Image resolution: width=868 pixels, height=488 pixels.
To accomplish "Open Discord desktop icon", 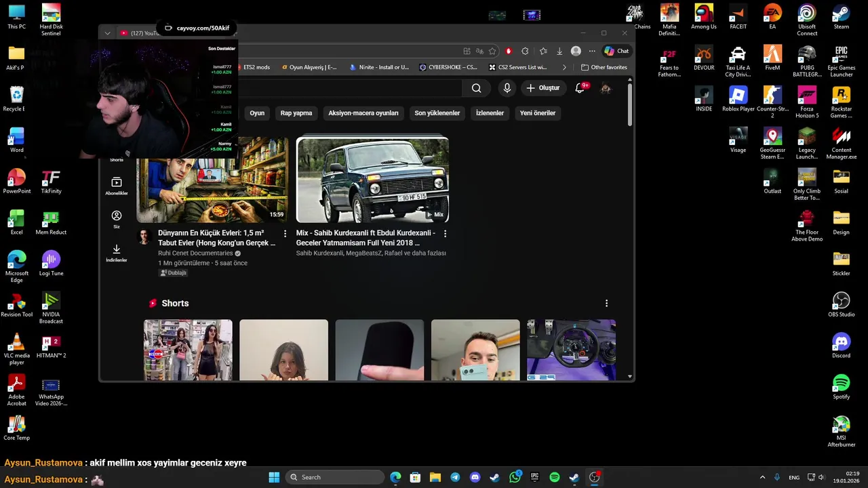I will 841,345.
